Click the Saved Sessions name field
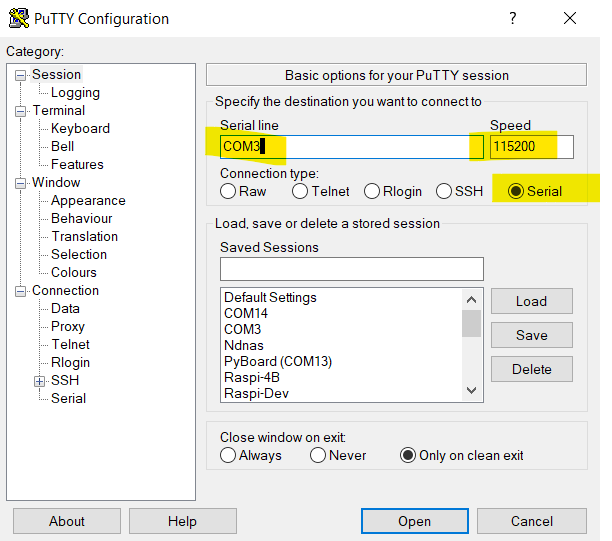Viewport: 612px width, 541px height. pos(352,269)
